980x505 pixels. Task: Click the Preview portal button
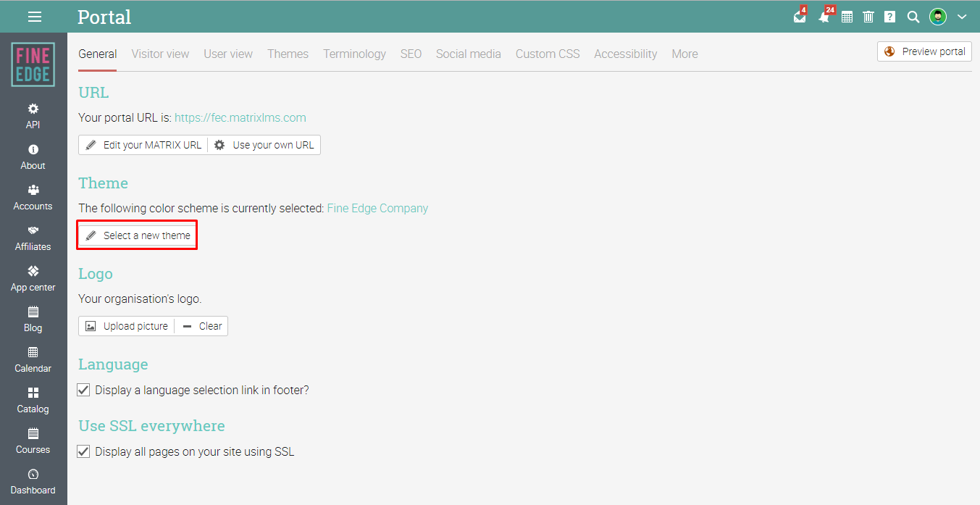point(924,51)
